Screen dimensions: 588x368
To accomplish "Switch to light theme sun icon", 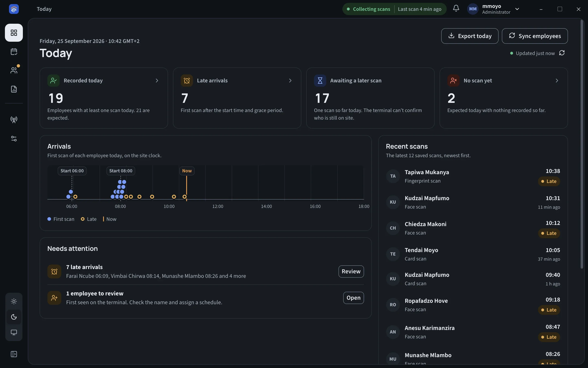I will click(x=14, y=301).
